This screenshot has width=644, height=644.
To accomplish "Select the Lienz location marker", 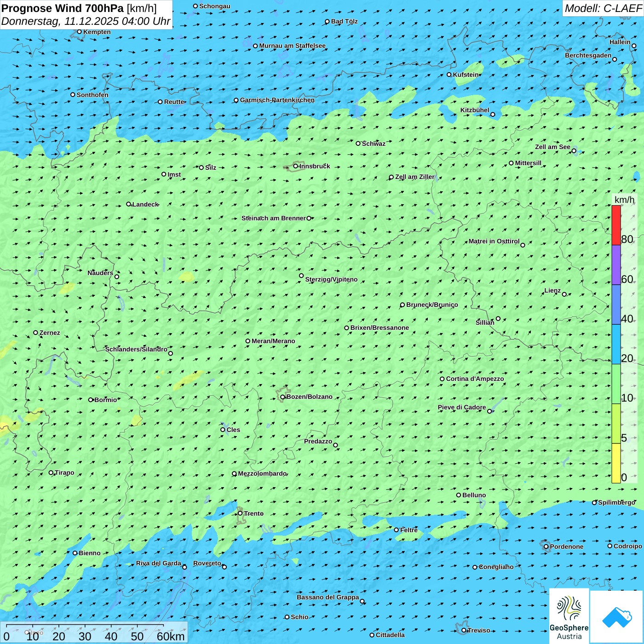I will pos(564,294).
